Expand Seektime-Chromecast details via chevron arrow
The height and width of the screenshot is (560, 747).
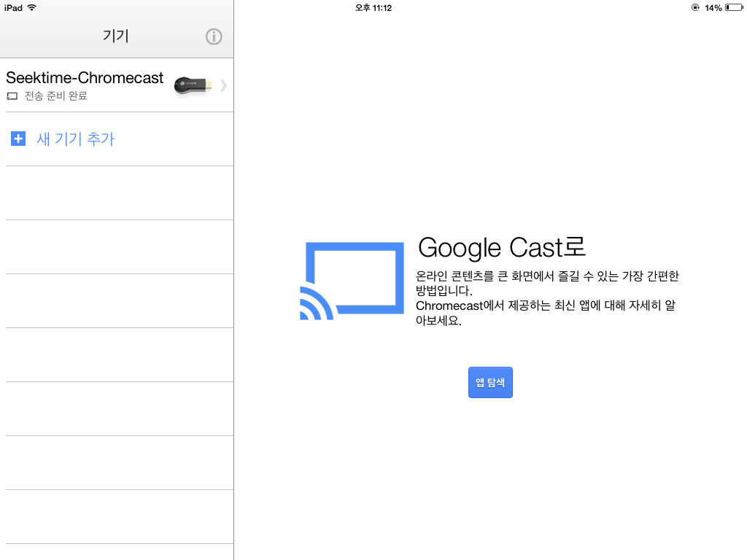tap(224, 86)
